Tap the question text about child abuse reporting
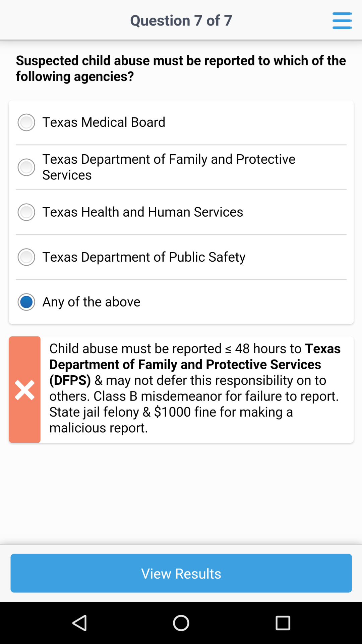This screenshot has width=362, height=644. 181,68
